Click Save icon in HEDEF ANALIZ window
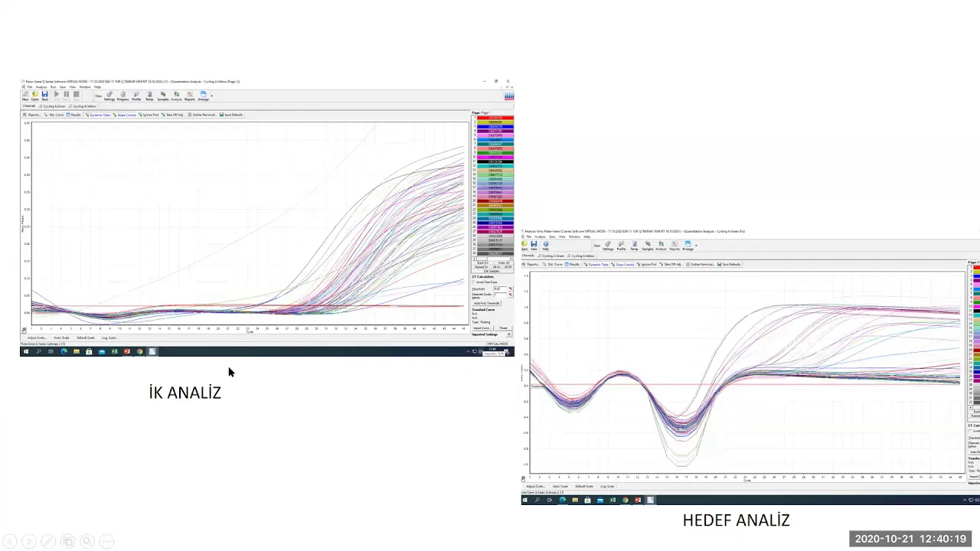This screenshot has height=551, width=980. (534, 246)
